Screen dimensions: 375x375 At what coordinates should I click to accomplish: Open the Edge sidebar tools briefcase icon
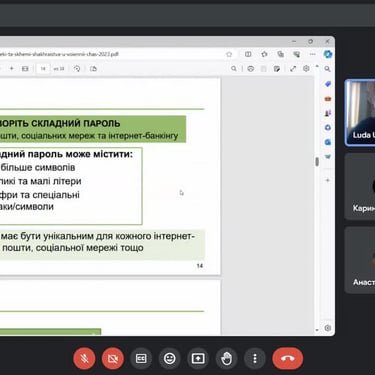pyautogui.click(x=328, y=99)
